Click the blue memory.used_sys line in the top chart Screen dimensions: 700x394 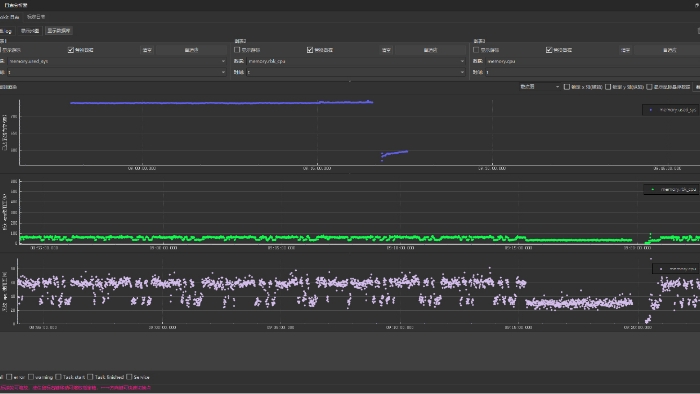221,103
